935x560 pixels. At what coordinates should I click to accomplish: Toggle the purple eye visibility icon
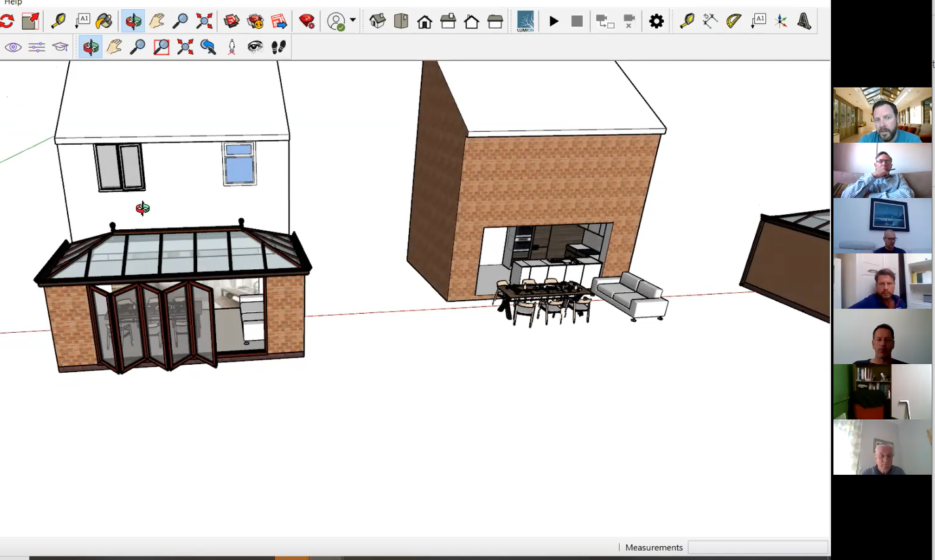click(13, 47)
